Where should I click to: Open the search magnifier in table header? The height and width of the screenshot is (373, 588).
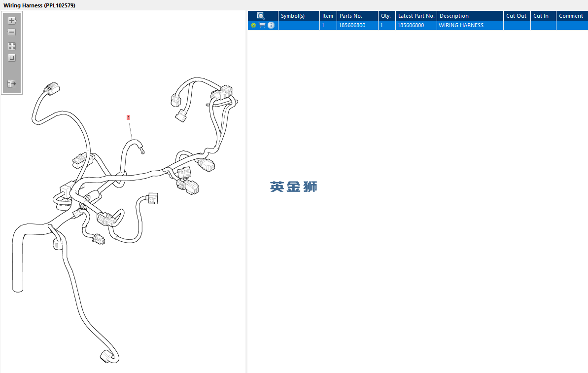tap(261, 16)
